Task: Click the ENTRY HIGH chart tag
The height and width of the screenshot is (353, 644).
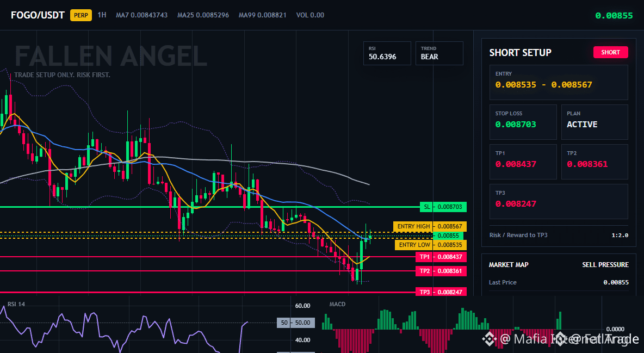Action: 430,226
